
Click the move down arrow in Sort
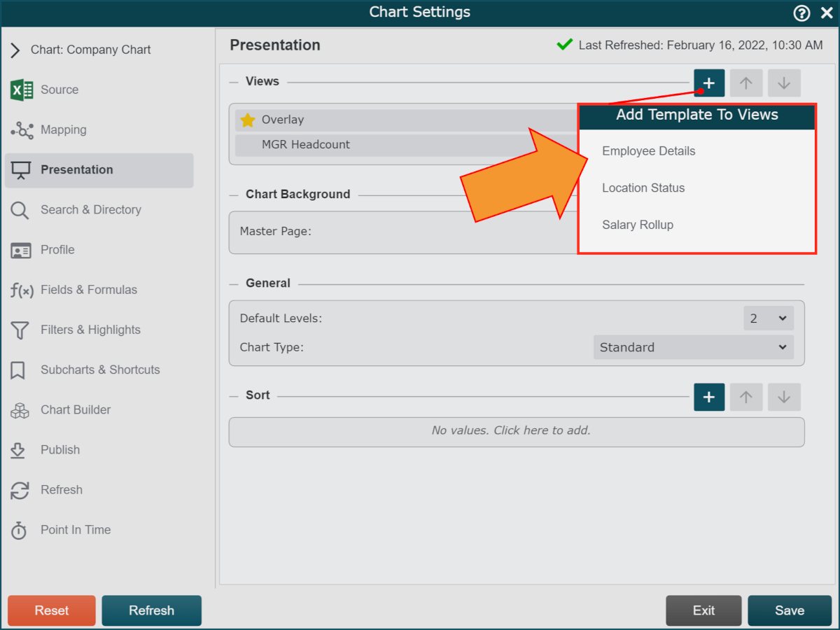pyautogui.click(x=784, y=397)
